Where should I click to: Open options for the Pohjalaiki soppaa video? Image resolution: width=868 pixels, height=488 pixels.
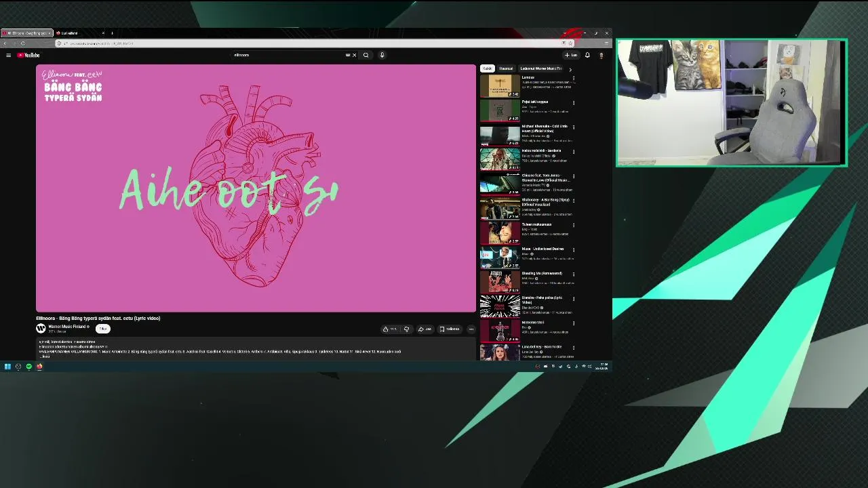point(574,103)
